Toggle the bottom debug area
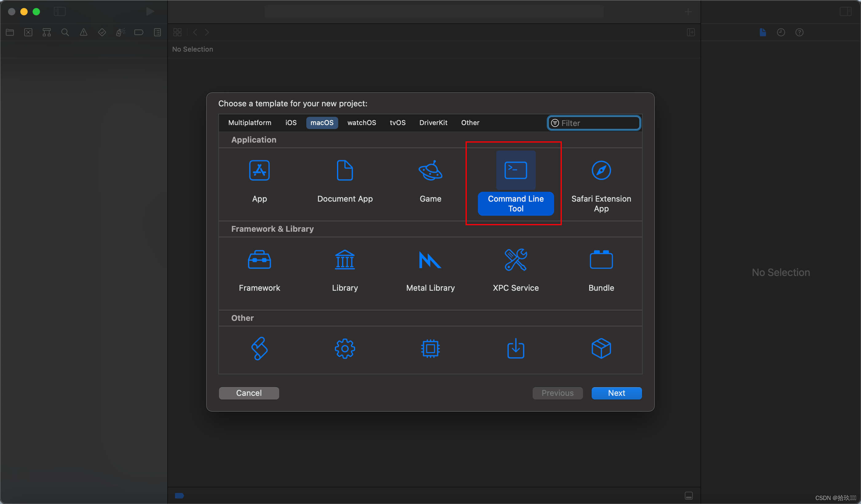This screenshot has height=504, width=861. click(x=688, y=495)
